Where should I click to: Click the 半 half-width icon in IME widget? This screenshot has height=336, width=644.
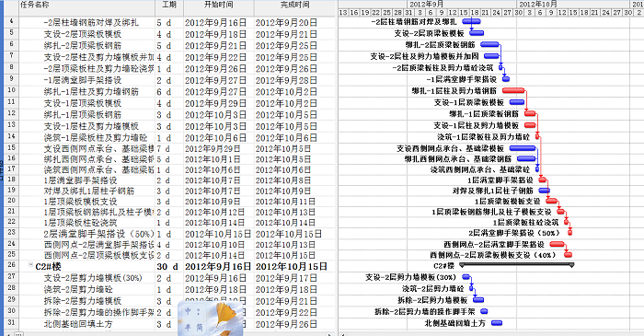(x=188, y=327)
